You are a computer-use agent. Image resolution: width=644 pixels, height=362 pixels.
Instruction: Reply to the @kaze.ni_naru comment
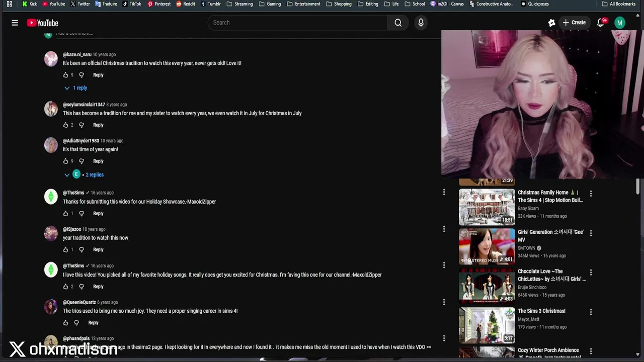click(98, 75)
